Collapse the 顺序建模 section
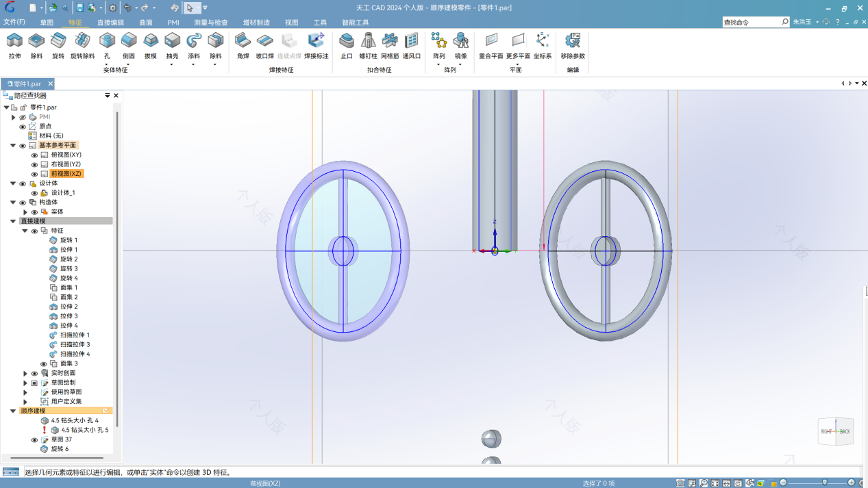The width and height of the screenshot is (868, 488). coord(13,411)
